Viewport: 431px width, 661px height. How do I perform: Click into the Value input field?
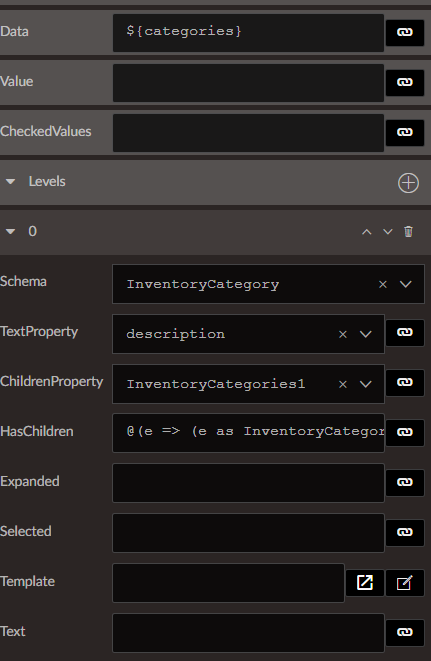[x=248, y=83]
